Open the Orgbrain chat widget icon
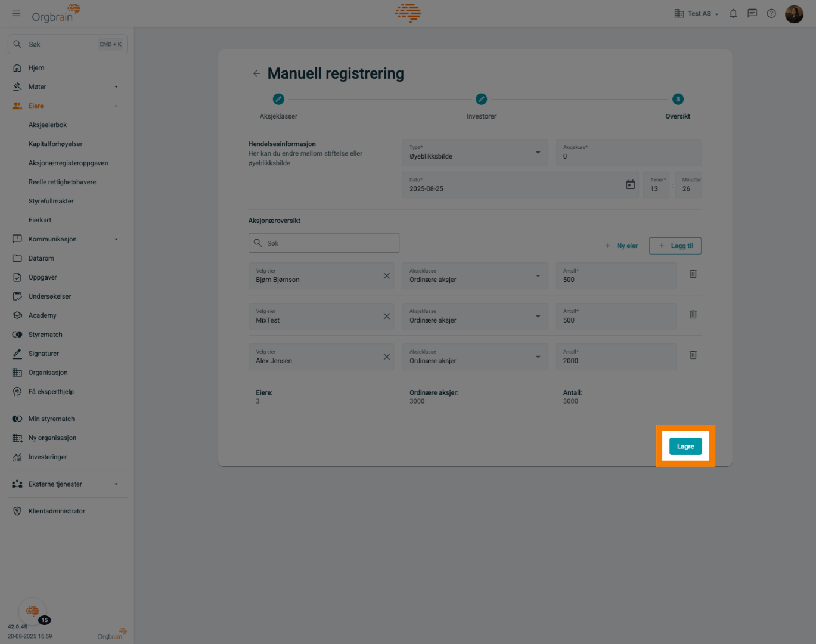816x644 pixels. 32,611
